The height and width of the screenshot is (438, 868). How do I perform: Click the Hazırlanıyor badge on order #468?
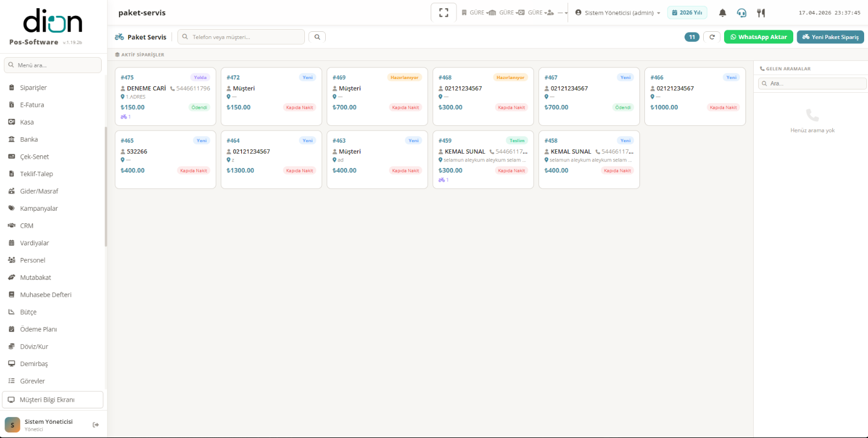[510, 77]
